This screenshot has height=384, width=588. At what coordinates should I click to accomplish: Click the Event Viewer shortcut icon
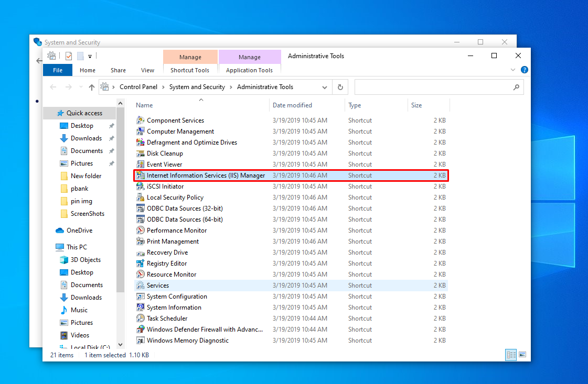click(140, 164)
